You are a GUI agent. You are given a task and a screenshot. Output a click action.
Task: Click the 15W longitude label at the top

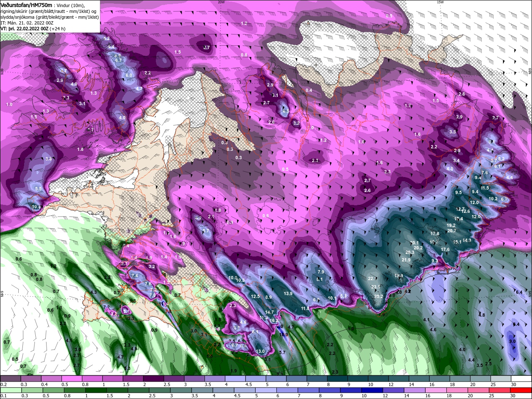(x=440, y=2)
